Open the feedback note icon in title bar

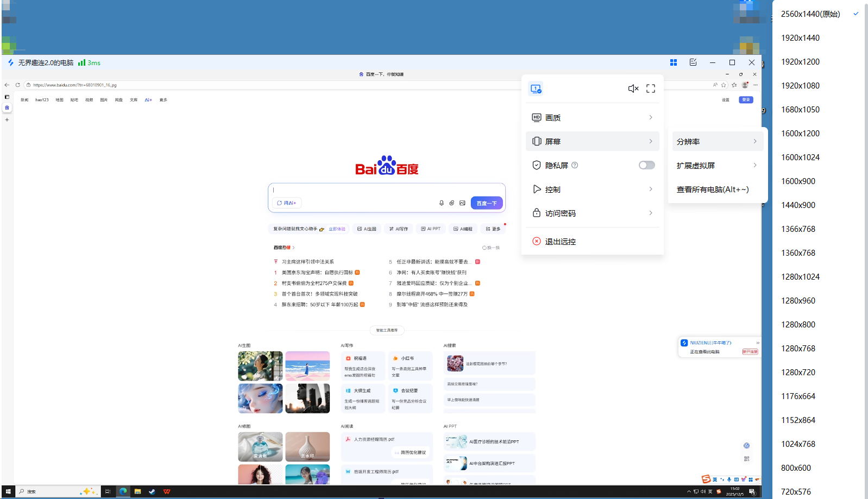693,62
